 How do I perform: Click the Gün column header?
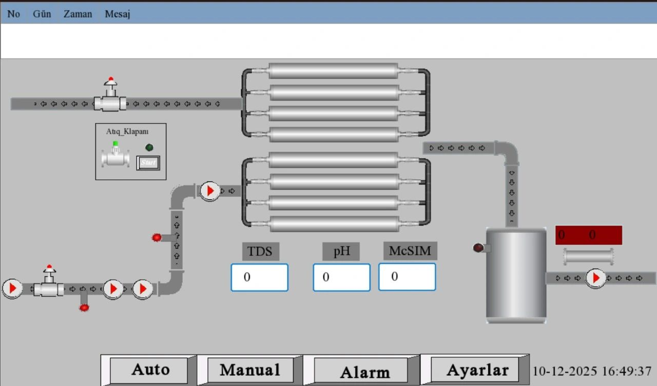pos(42,14)
